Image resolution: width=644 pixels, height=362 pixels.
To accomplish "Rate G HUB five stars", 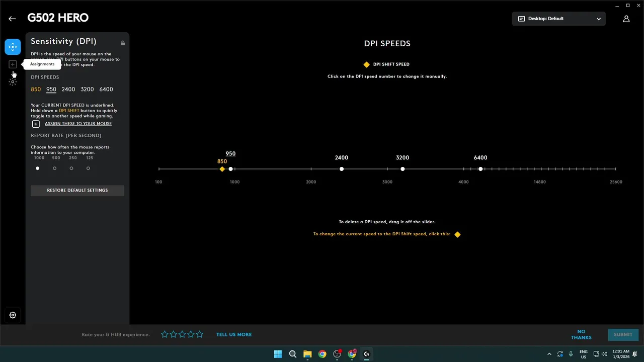I will click(x=200, y=334).
